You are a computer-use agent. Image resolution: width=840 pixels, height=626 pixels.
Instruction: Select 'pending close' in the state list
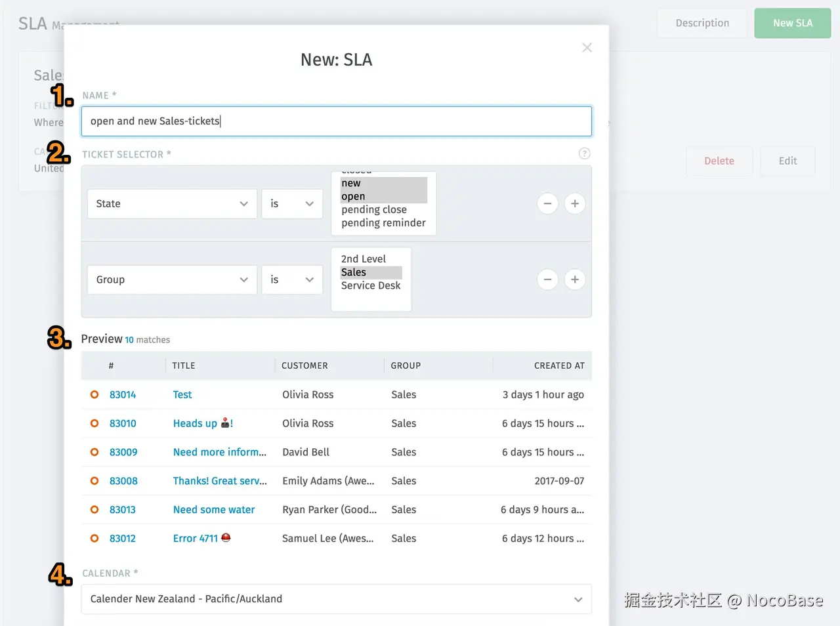tap(384, 209)
